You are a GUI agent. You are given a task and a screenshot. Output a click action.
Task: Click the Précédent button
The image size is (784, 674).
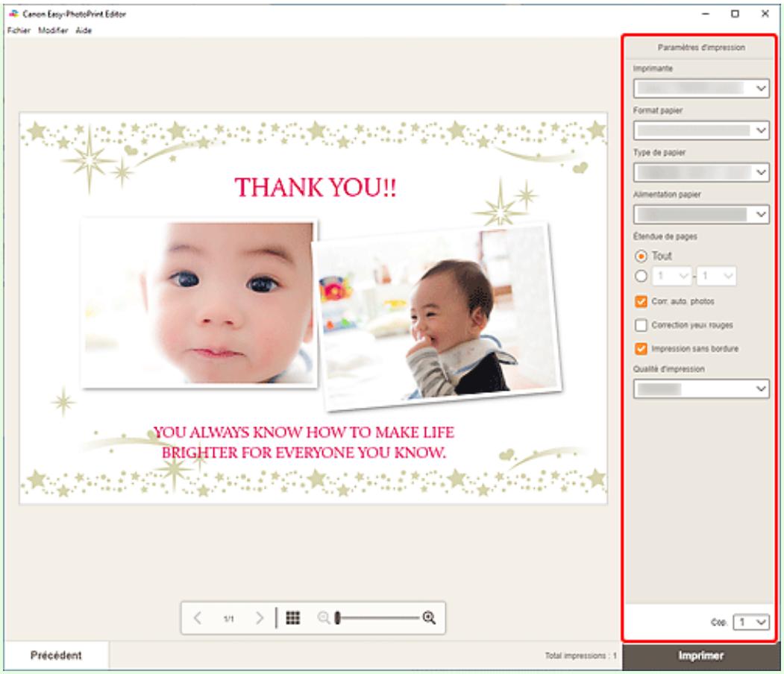(x=56, y=655)
